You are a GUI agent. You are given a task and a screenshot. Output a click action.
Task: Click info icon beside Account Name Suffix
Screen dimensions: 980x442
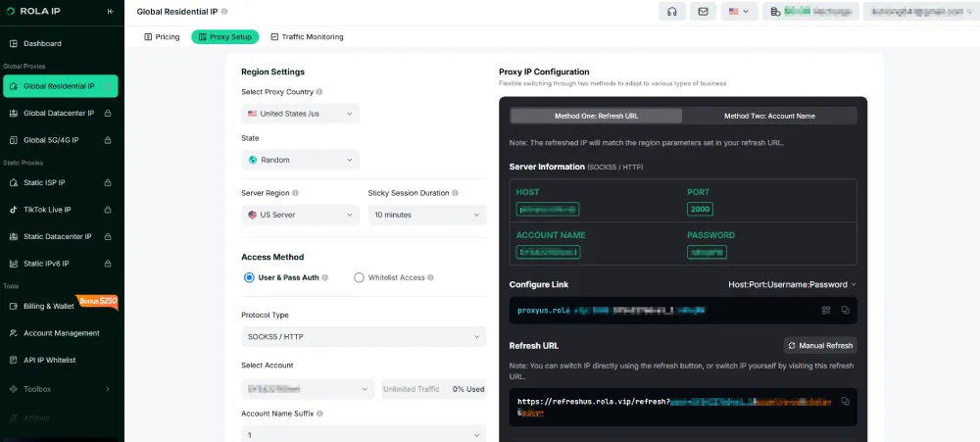click(319, 414)
